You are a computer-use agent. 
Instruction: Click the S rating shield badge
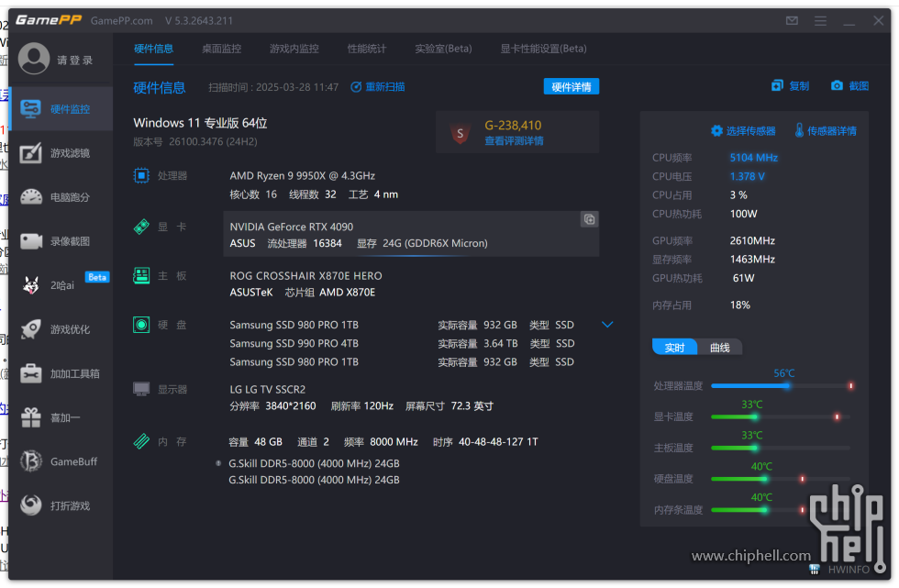pos(460,133)
